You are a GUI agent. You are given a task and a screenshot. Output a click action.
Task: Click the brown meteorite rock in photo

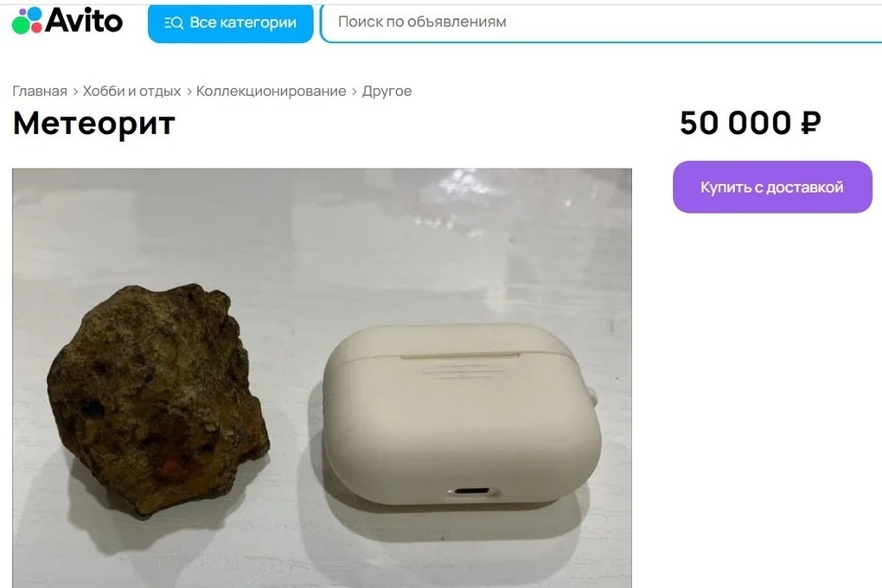(158, 399)
